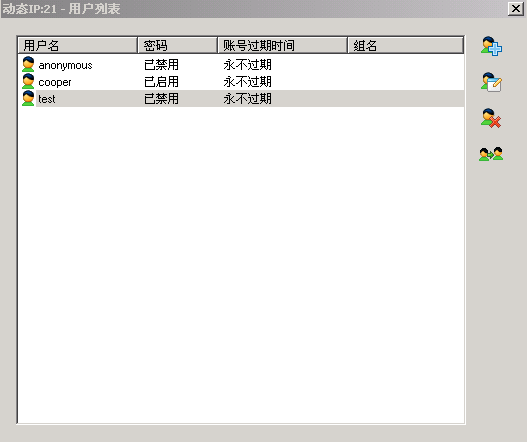Screen dimensions: 527x442
Task: Close the 用户列表 dialog window
Action: [x=516, y=8]
